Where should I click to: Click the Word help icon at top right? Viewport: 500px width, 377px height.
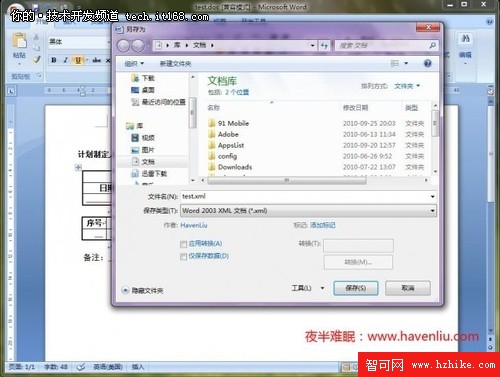[x=489, y=22]
